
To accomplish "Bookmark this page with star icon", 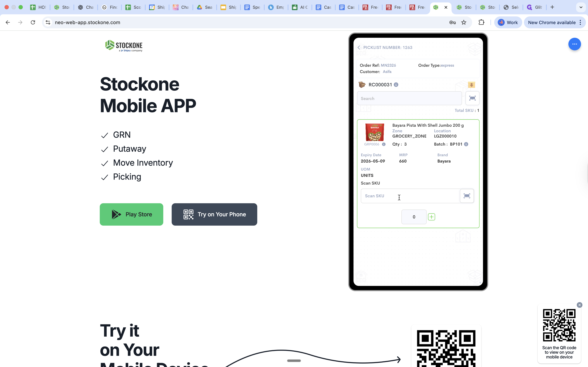I will pyautogui.click(x=464, y=22).
